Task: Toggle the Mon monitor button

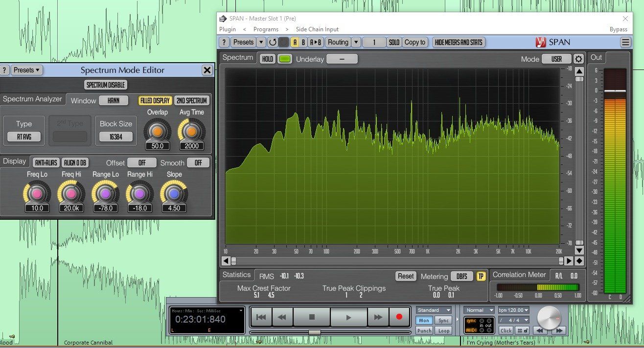Action: click(424, 321)
